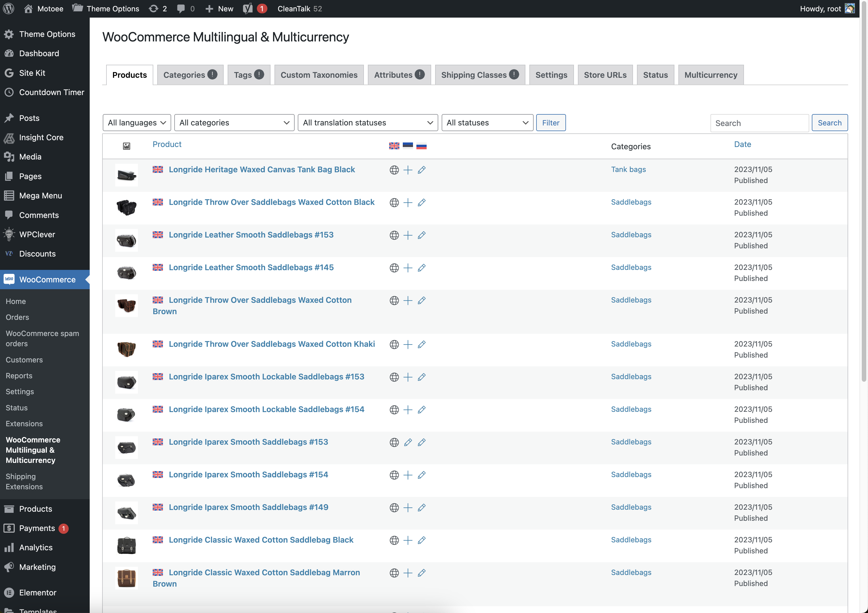This screenshot has height=613, width=868.
Task: Click the Russian flag in the table header
Action: 421,146
